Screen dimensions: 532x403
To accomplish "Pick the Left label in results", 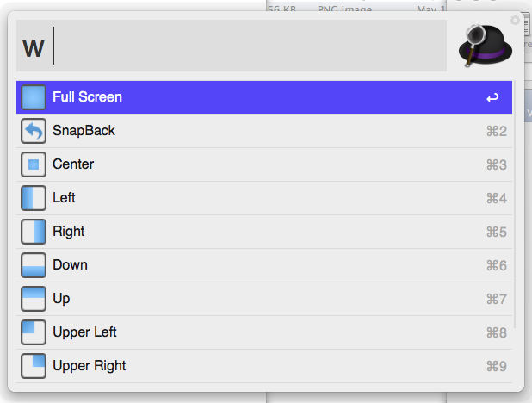I will point(64,198).
